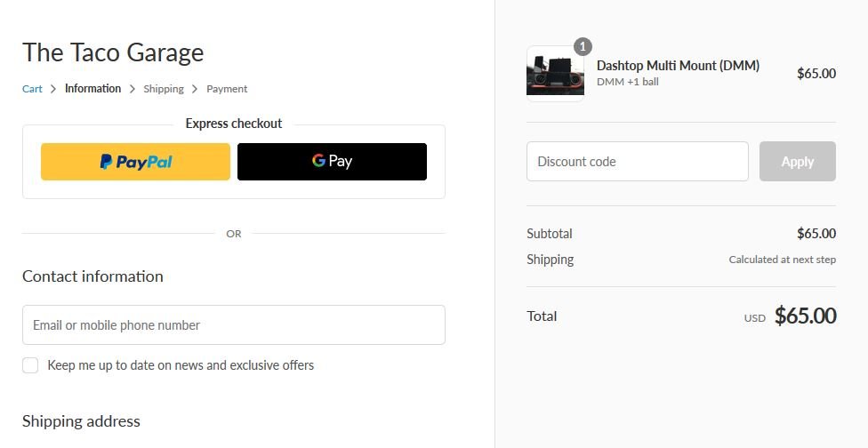The image size is (868, 448).
Task: Focus the Discount code field
Action: [x=637, y=162]
